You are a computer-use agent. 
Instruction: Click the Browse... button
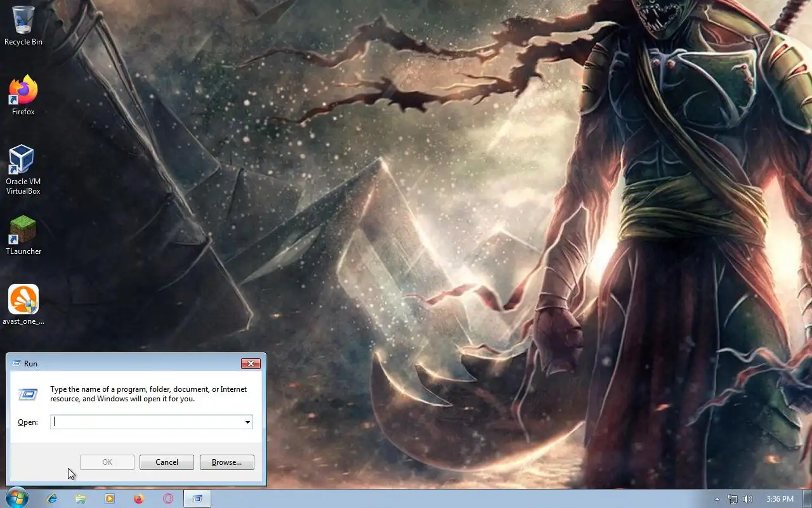pyautogui.click(x=227, y=462)
